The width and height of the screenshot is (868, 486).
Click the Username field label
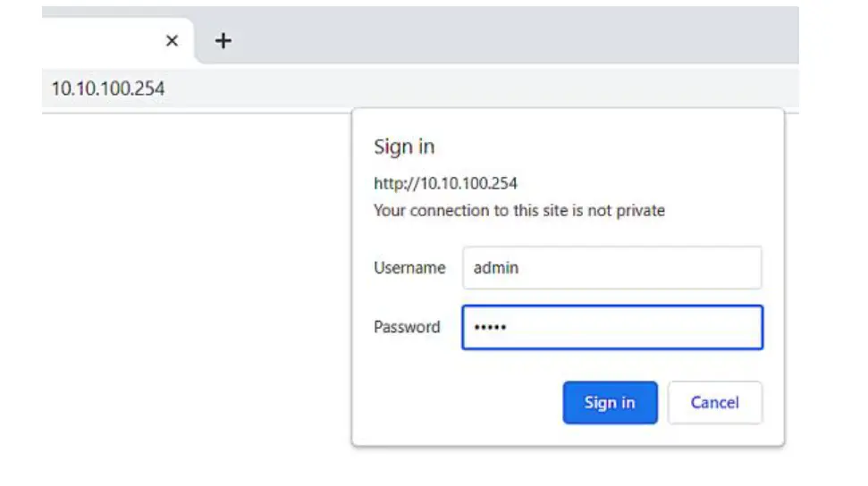click(409, 268)
